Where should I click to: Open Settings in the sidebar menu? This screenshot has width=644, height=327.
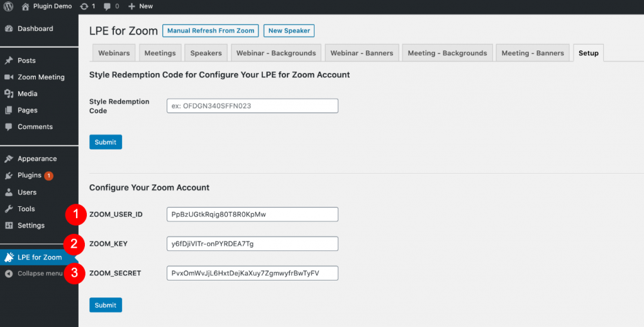click(31, 226)
